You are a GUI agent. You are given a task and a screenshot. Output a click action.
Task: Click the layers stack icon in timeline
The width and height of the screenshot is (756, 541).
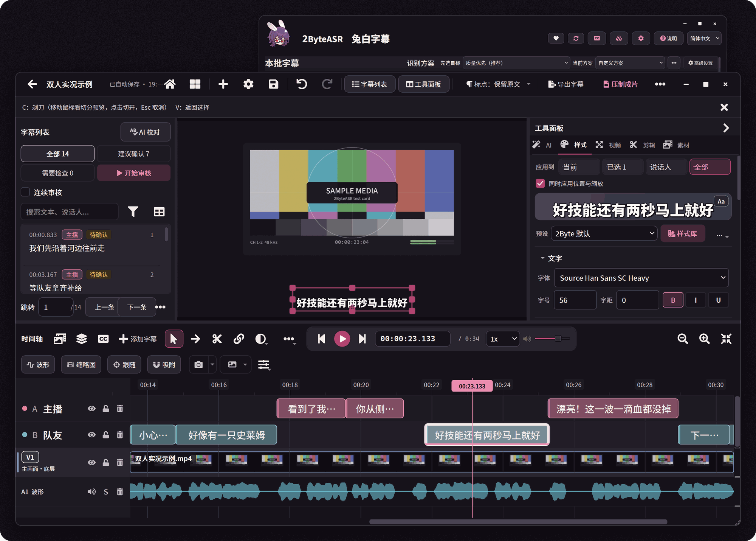pos(82,339)
